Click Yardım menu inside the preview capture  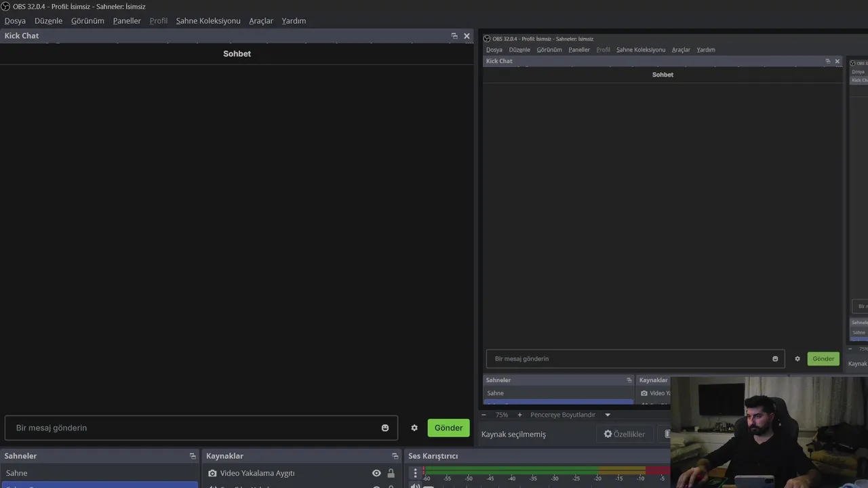(706, 49)
